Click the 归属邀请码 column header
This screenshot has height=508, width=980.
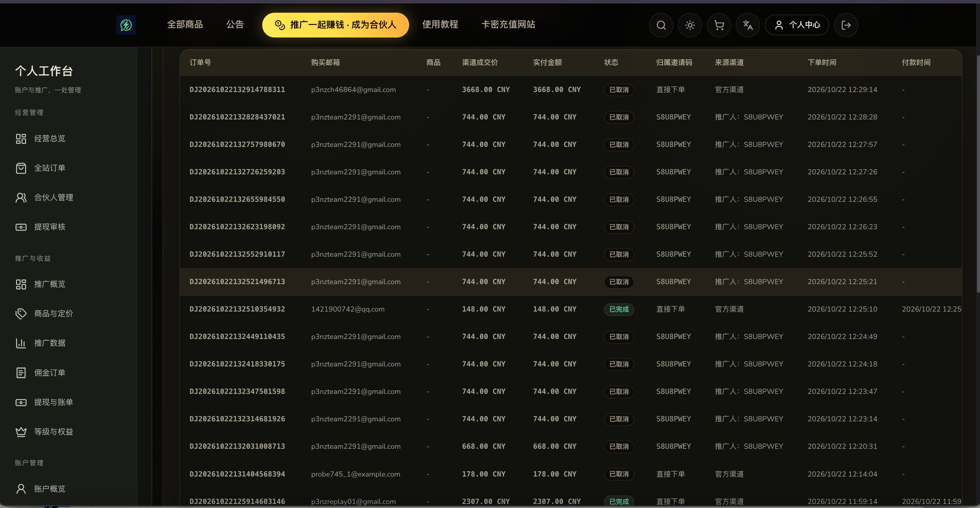coord(674,63)
